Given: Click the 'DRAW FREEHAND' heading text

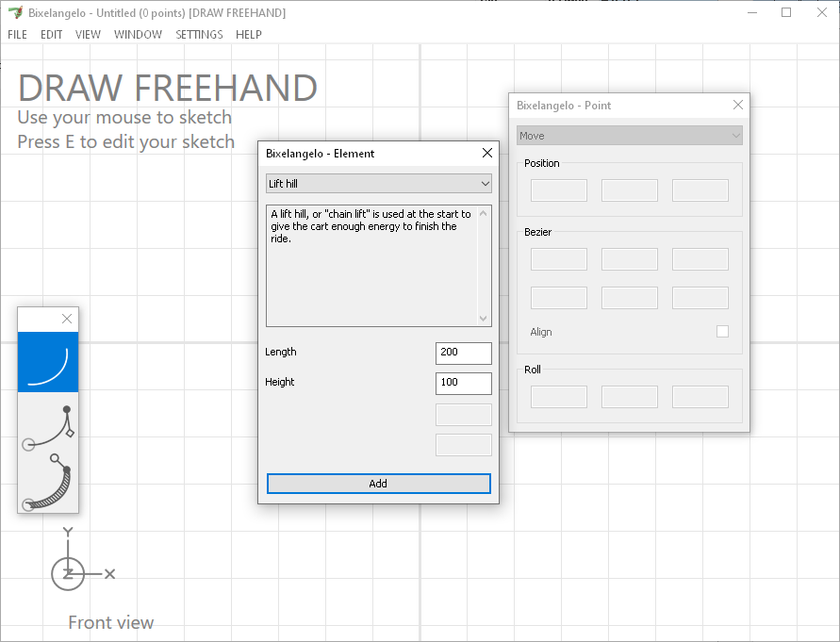Looking at the screenshot, I should (x=168, y=88).
